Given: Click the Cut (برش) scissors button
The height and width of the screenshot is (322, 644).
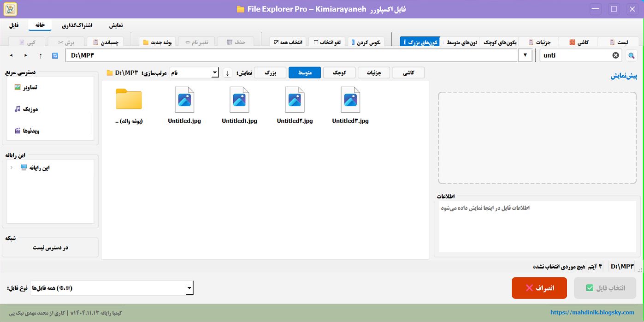Looking at the screenshot, I should point(66,42).
